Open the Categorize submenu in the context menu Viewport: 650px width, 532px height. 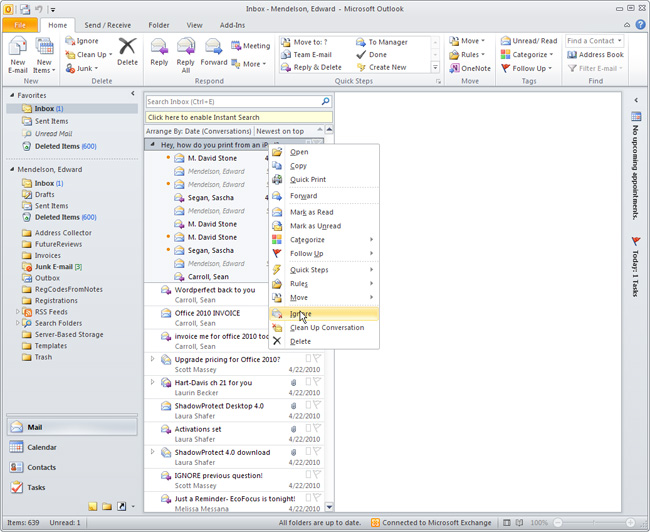(324, 239)
